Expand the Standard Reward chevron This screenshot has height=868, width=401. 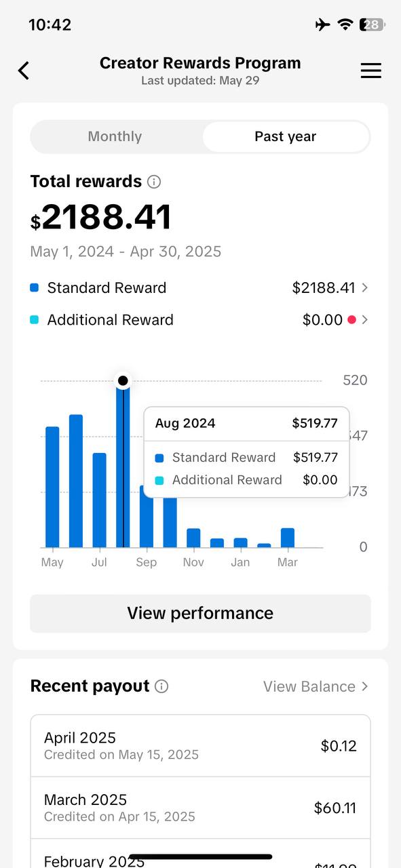[365, 288]
